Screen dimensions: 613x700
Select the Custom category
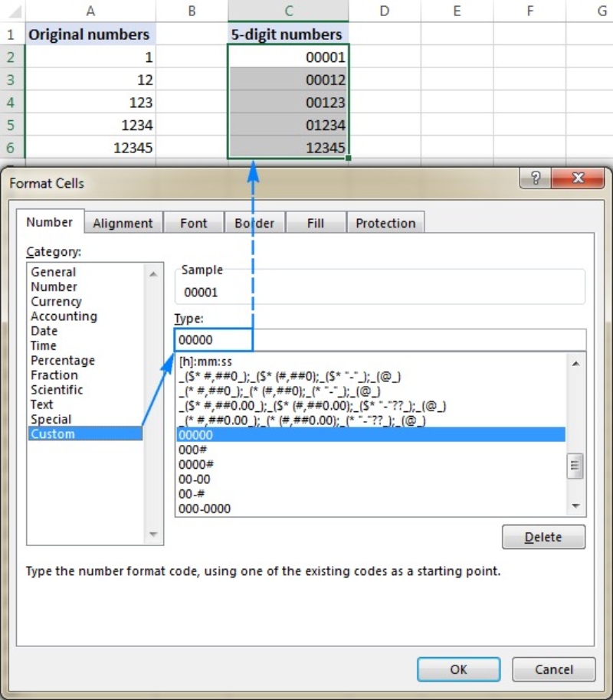coord(85,434)
